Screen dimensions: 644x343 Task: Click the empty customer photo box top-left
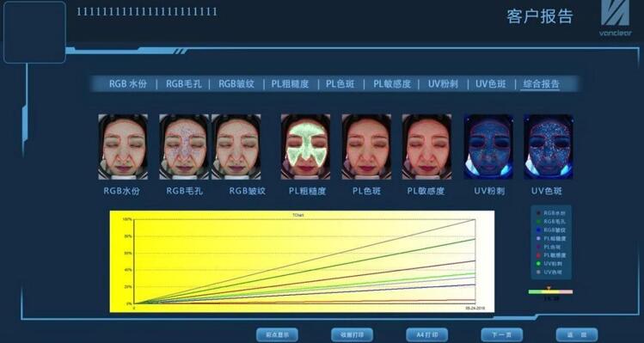pos(34,32)
